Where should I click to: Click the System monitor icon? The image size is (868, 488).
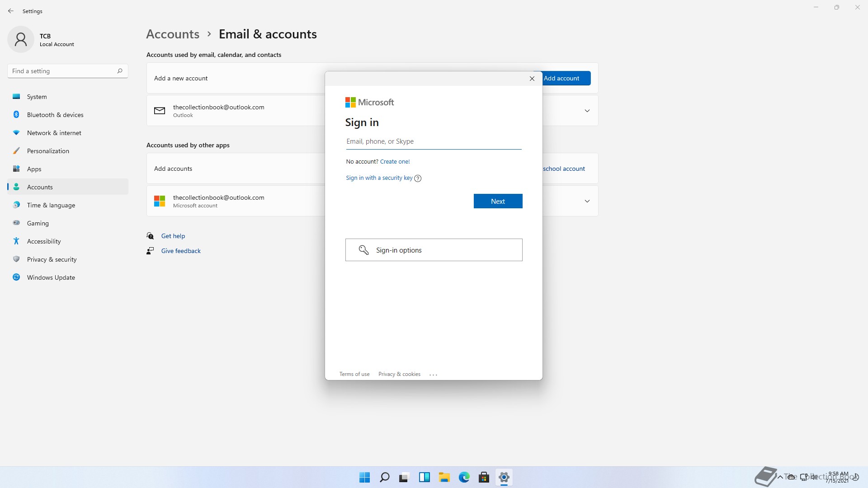(x=16, y=97)
